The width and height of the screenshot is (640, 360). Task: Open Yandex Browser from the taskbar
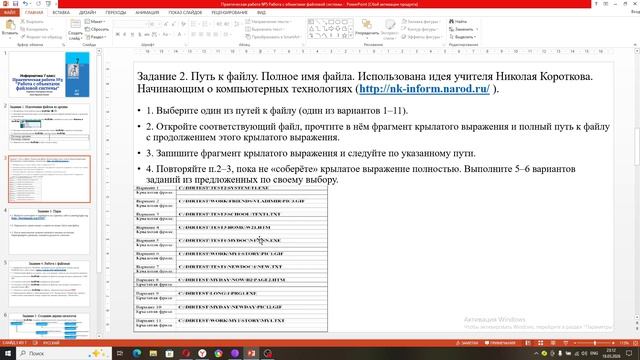(202, 353)
